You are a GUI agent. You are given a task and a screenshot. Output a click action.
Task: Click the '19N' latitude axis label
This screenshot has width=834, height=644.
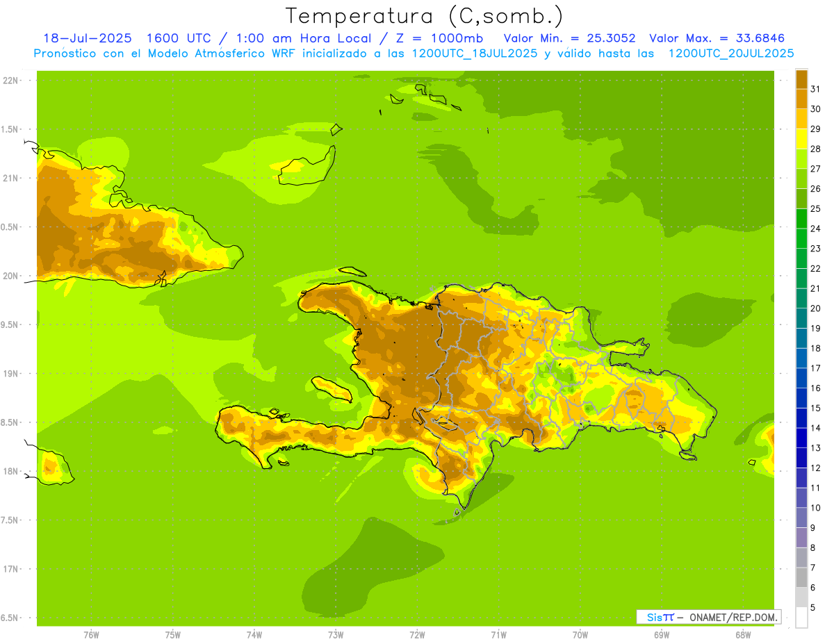click(10, 374)
